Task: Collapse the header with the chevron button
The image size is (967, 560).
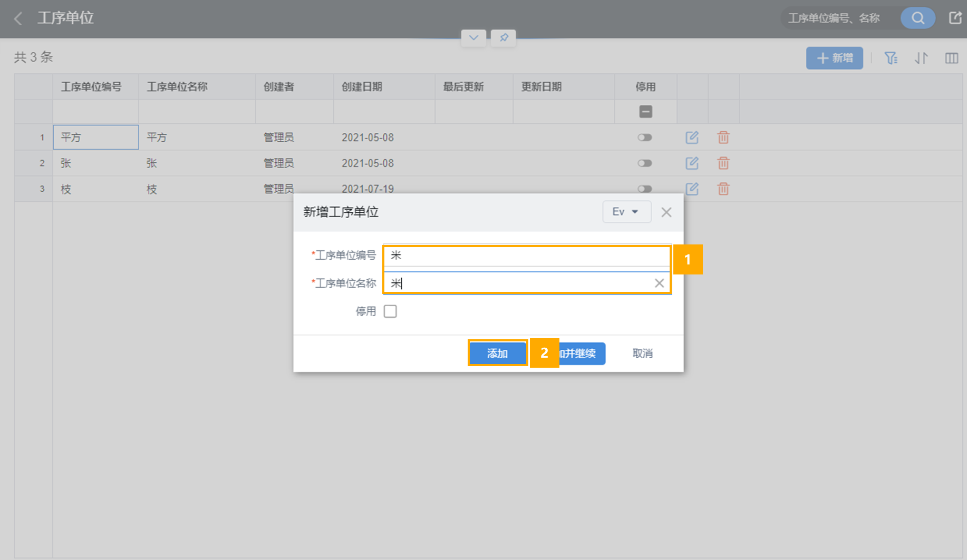Action: point(473,38)
